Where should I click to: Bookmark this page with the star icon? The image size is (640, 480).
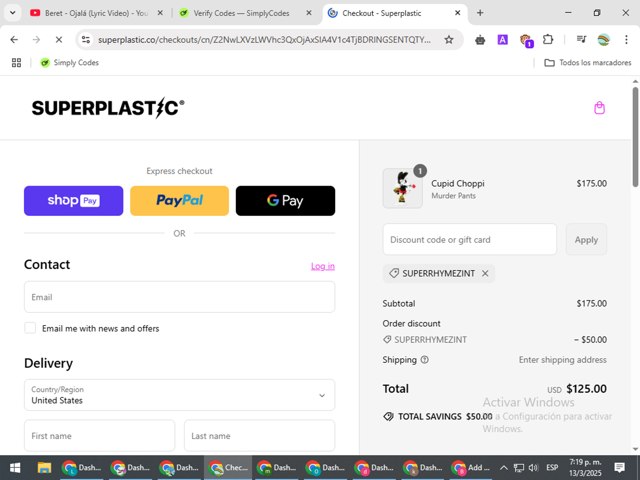(449, 40)
